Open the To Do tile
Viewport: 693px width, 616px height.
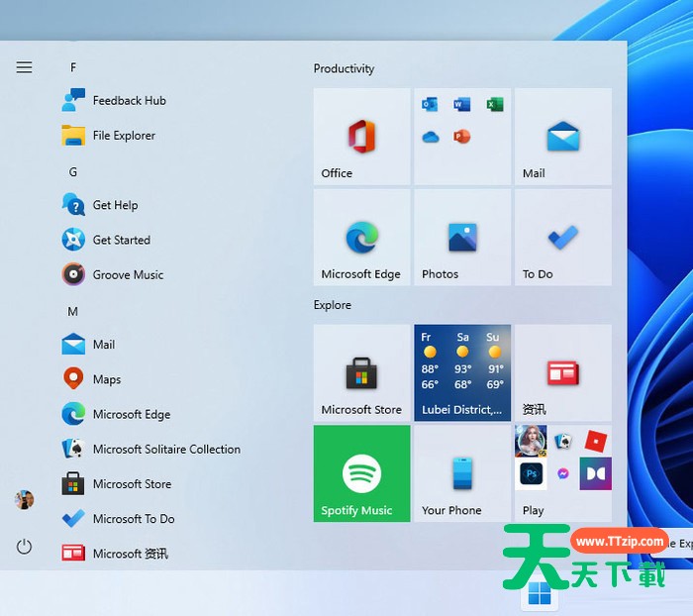[x=563, y=238]
